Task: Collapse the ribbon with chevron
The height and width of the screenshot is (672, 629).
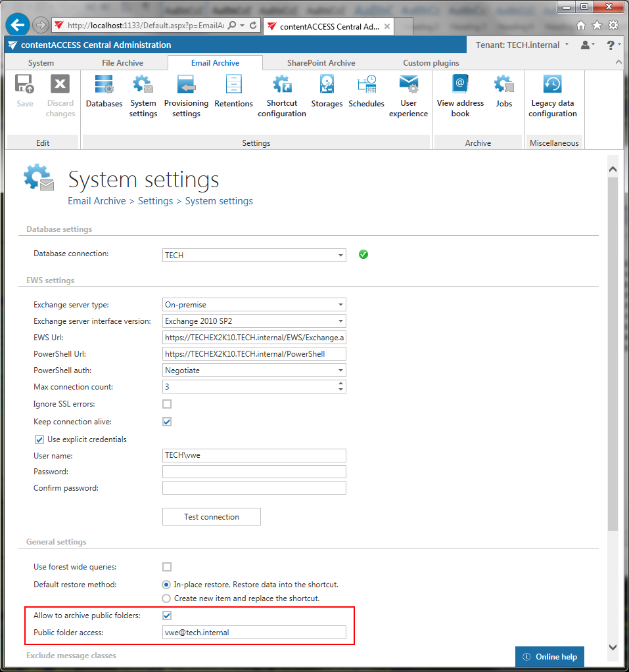Action: (x=618, y=62)
